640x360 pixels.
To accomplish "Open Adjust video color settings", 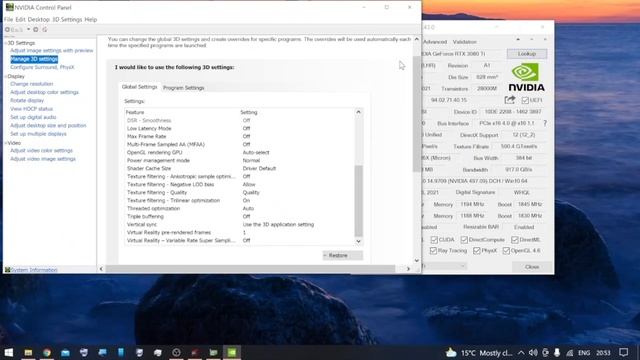I will coord(41,150).
